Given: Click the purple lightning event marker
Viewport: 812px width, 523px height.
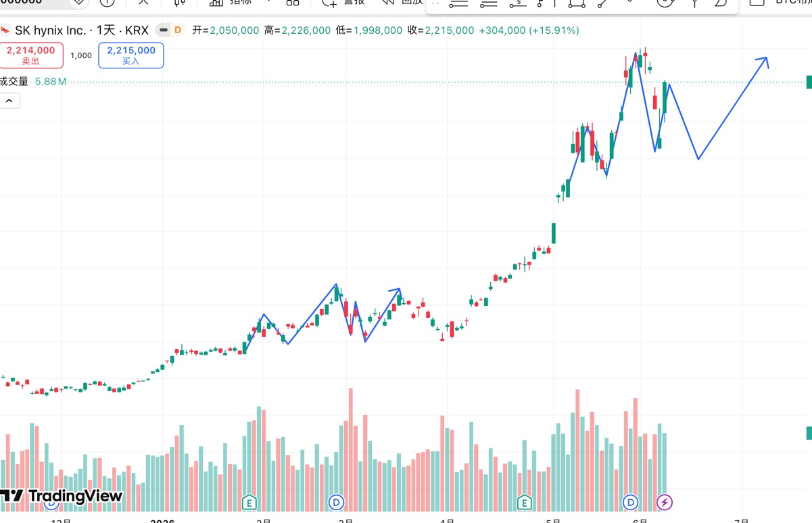Looking at the screenshot, I should tap(665, 502).
